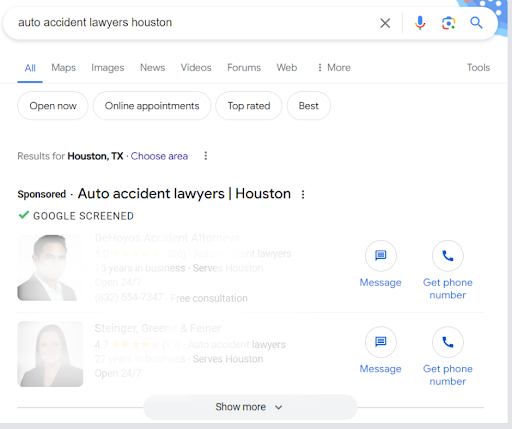Open the search Tools options

(x=478, y=68)
